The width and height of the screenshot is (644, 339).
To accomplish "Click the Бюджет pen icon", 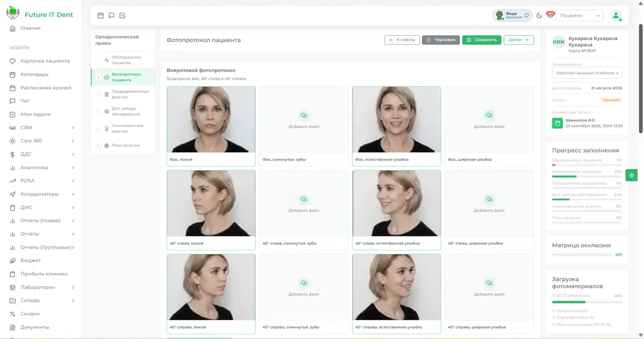I will tap(12, 260).
